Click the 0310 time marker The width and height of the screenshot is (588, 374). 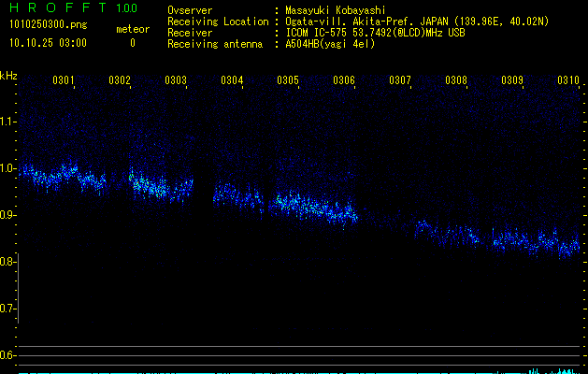[568, 80]
